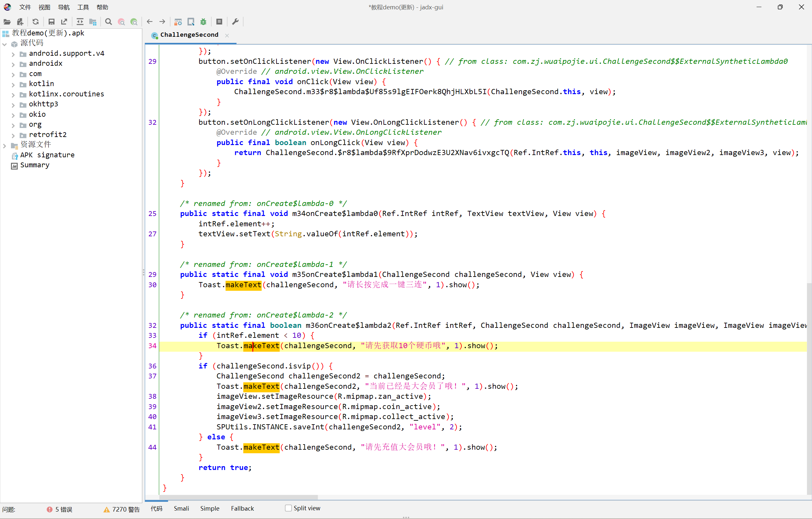Screen dimensions: 812x519
Task: Click the split pane divider handle dots
Action: click(x=144, y=273)
